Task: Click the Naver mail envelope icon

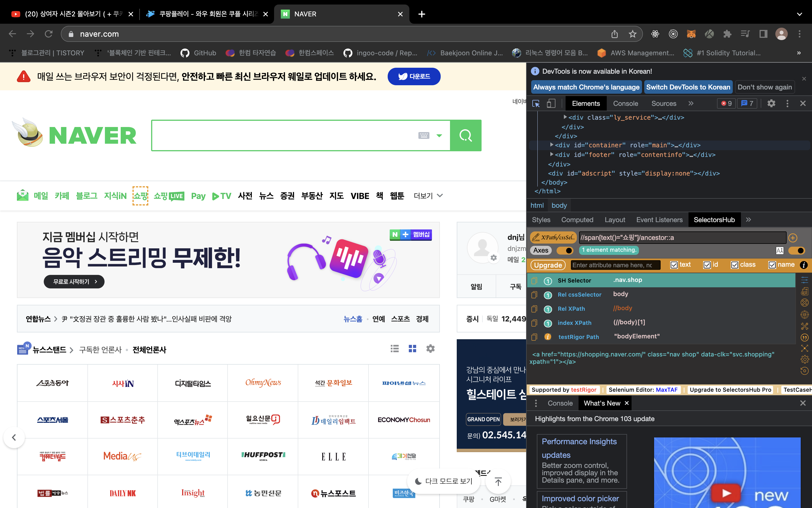Action: click(23, 196)
